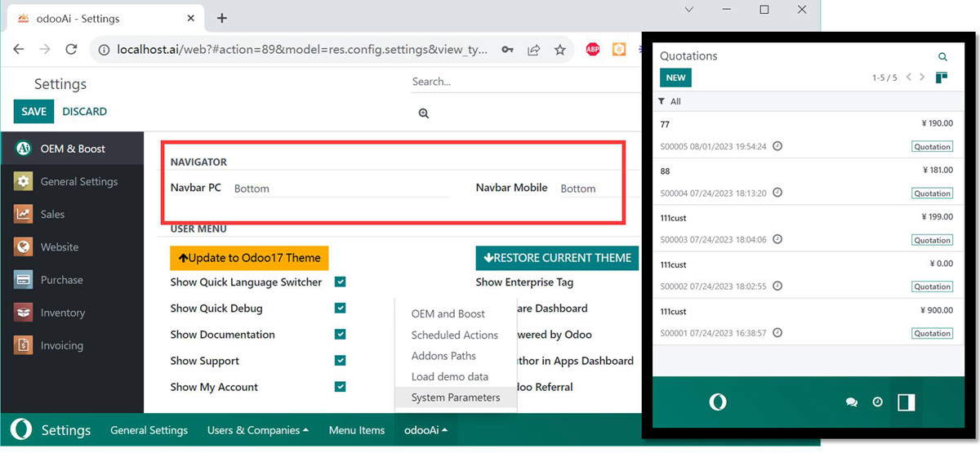This screenshot has height=453, width=980.
Task: Click activity clock on S00003 quotation
Action: click(x=777, y=239)
